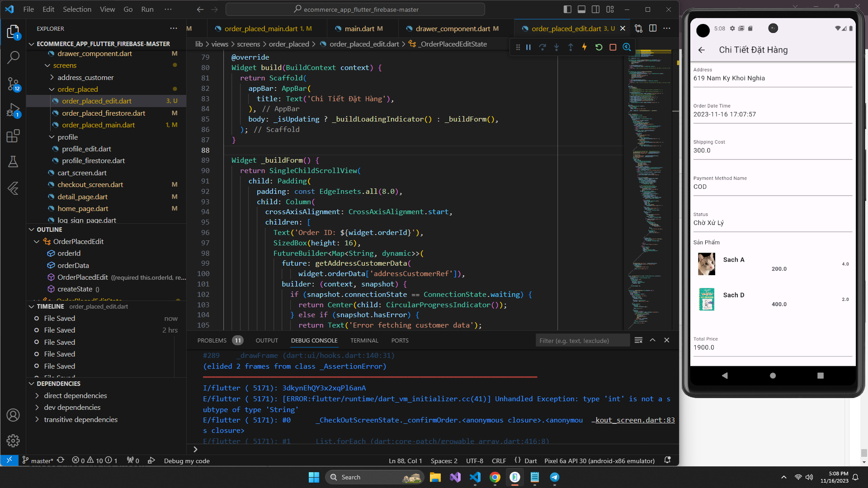
Task: Split the editor right
Action: point(653,28)
